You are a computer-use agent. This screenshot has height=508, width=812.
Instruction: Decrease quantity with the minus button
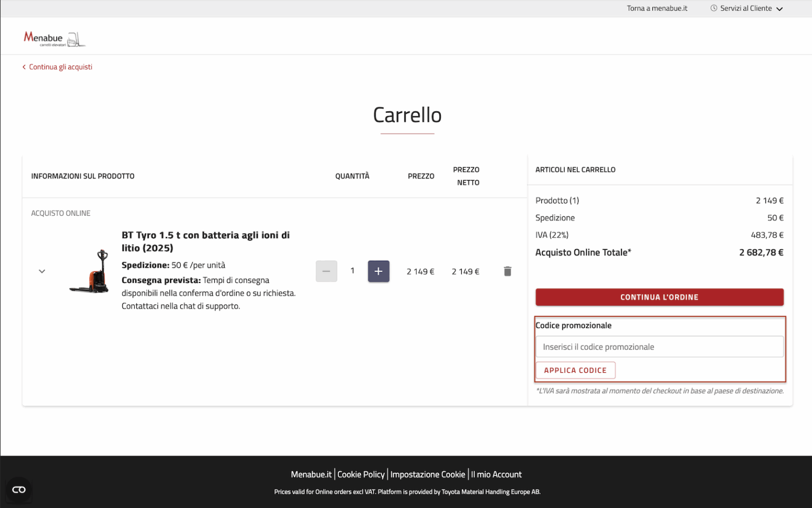point(326,272)
